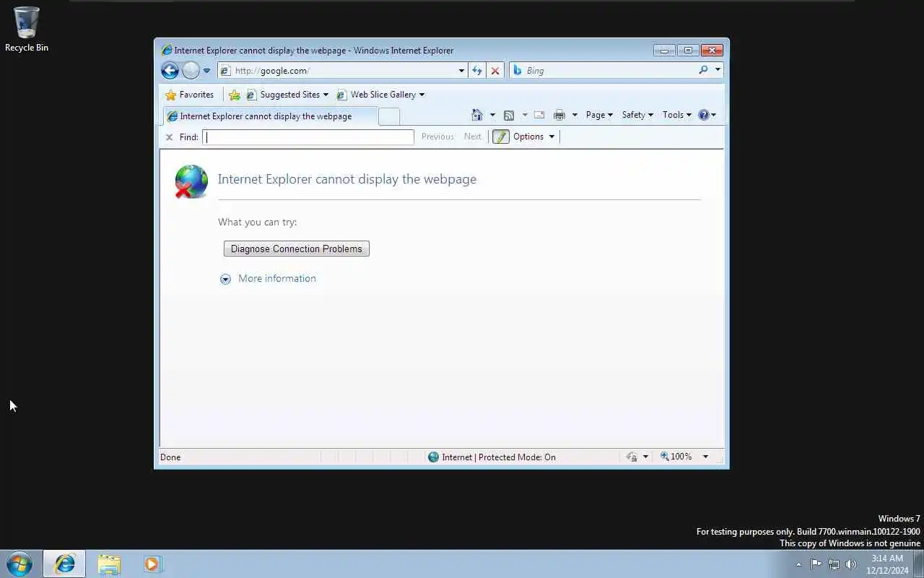This screenshot has height=578, width=924.
Task: Launch Windows Media Player from taskbar
Action: [x=152, y=564]
